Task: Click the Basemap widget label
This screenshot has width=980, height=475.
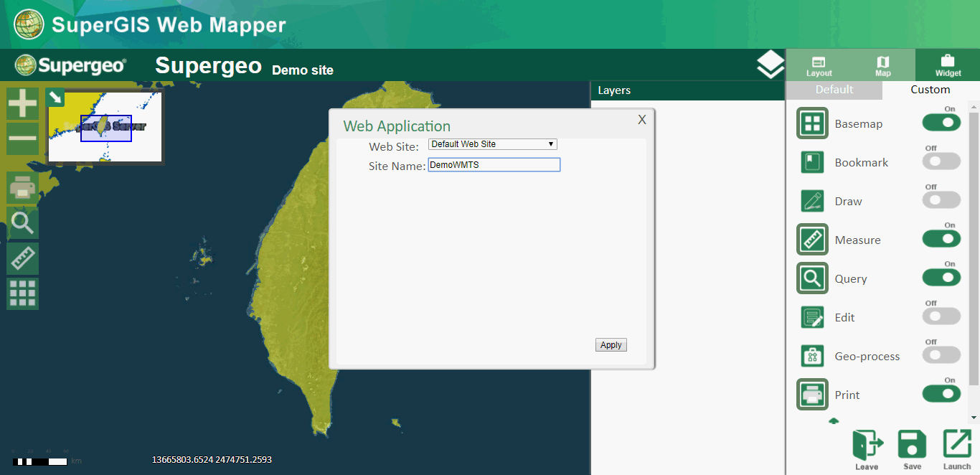Action: (x=859, y=124)
